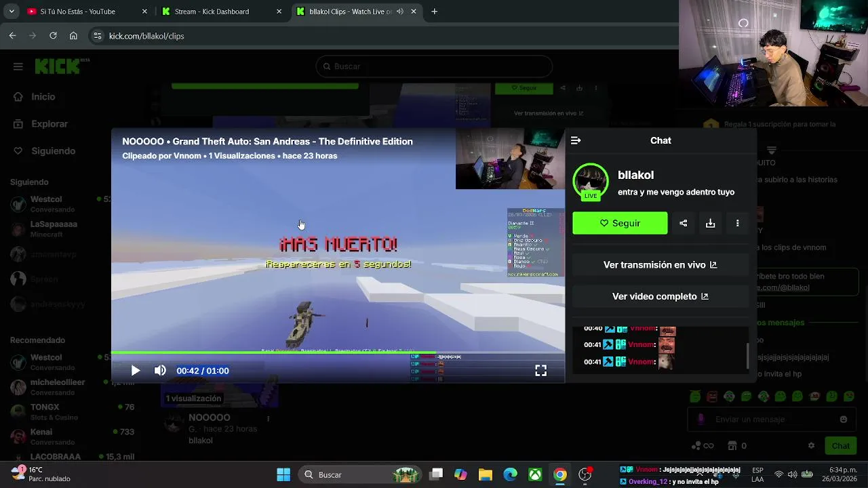Open Xbox app from taskbar
The height and width of the screenshot is (488, 868).
pos(535,474)
